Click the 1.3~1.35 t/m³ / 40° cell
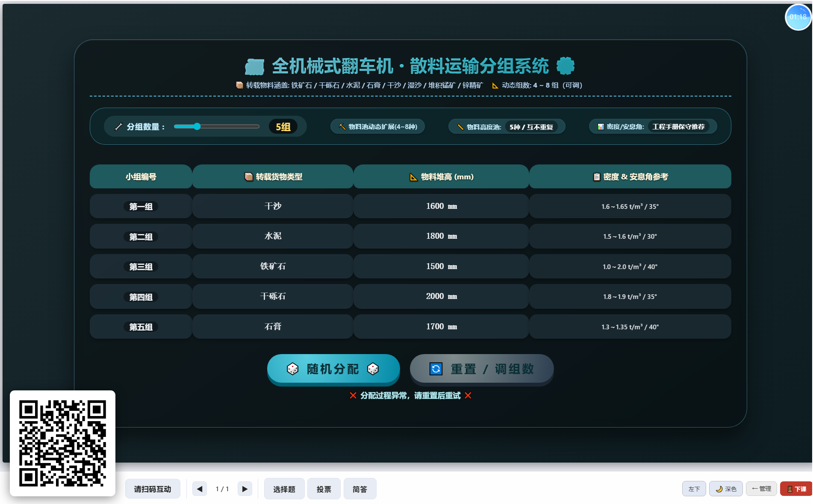The width and height of the screenshot is (813, 504). tap(630, 327)
